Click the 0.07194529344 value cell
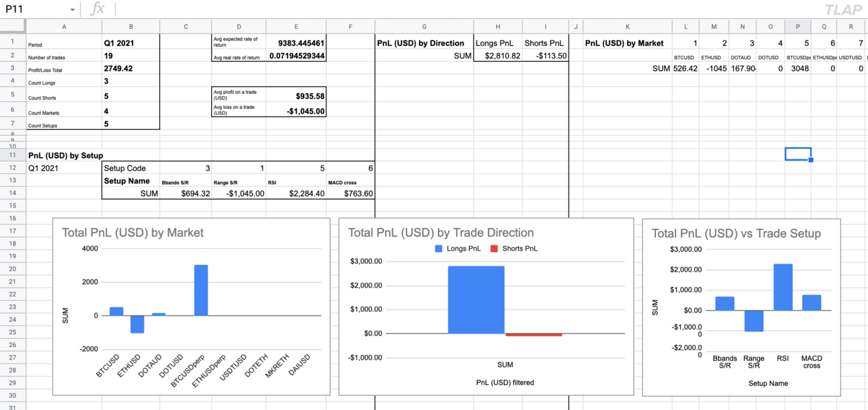The image size is (868, 410). coord(296,56)
